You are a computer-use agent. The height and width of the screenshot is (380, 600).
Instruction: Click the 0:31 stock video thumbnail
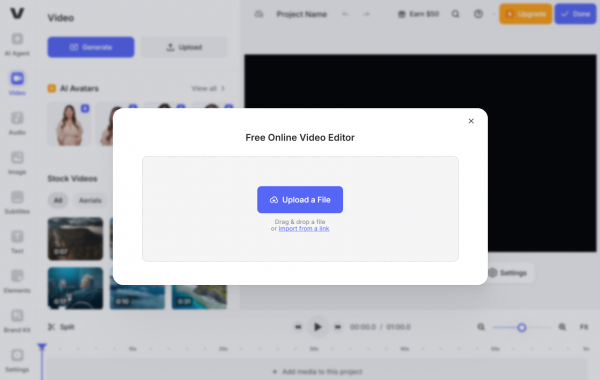(x=199, y=297)
